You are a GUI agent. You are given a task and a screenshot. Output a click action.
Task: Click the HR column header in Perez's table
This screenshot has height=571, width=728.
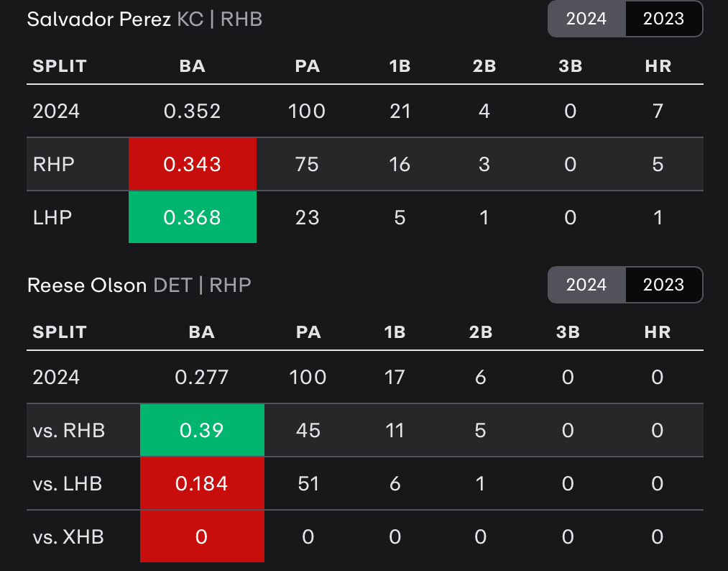point(658,65)
